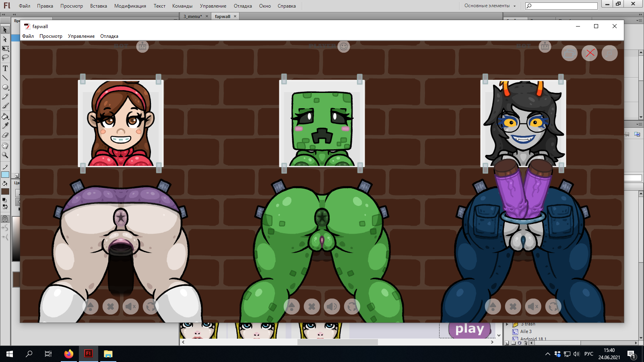Open the Команды menu
Screen dimensions: 644x362
point(182,6)
